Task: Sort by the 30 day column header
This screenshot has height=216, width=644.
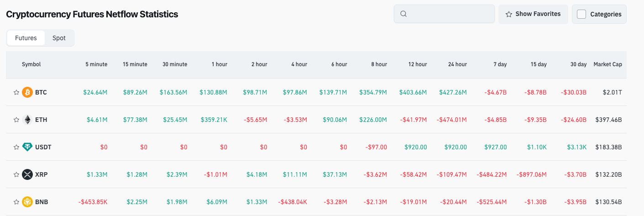Action: [x=579, y=64]
